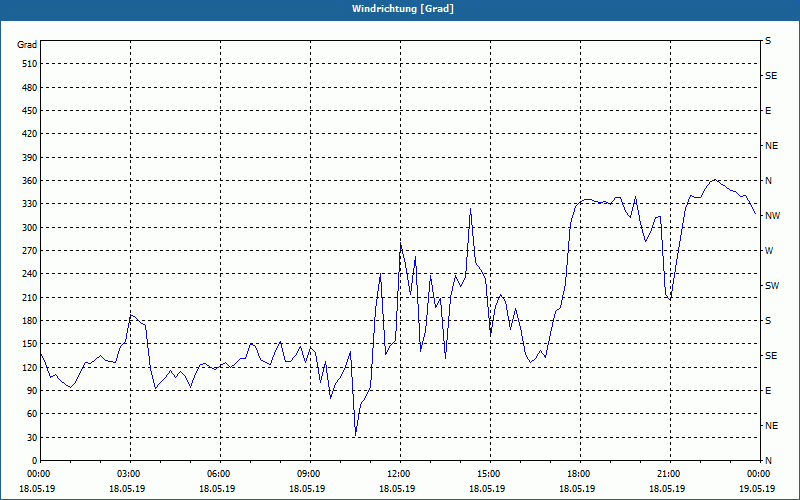Click the 18.05.19 date under 21:00
The image size is (800, 500).
tap(667, 488)
